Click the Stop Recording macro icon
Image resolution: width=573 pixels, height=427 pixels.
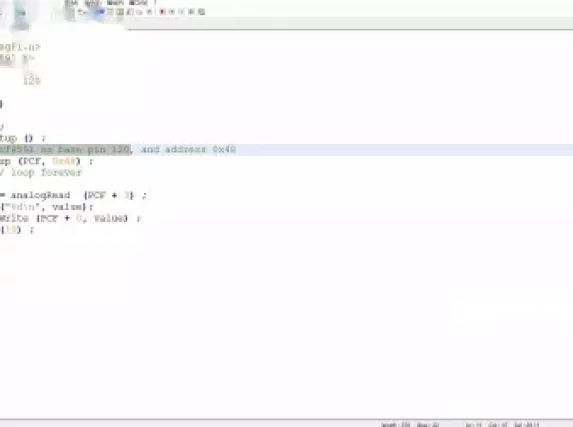tap(172, 12)
